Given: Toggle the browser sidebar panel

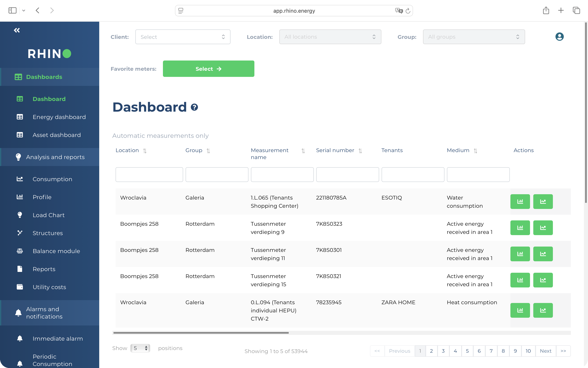Looking at the screenshot, I should click(x=12, y=10).
